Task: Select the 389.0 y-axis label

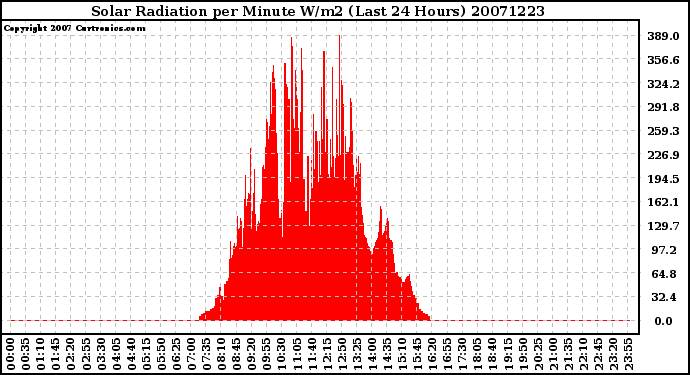Action: point(663,36)
